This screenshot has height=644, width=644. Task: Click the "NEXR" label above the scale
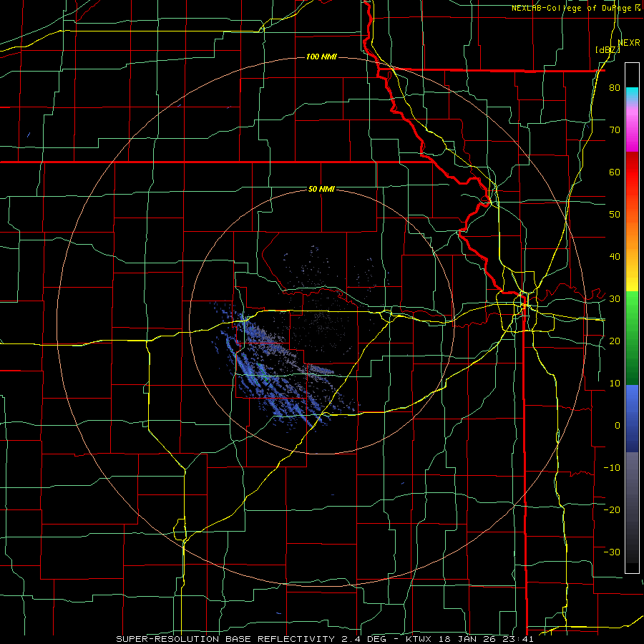coord(629,42)
